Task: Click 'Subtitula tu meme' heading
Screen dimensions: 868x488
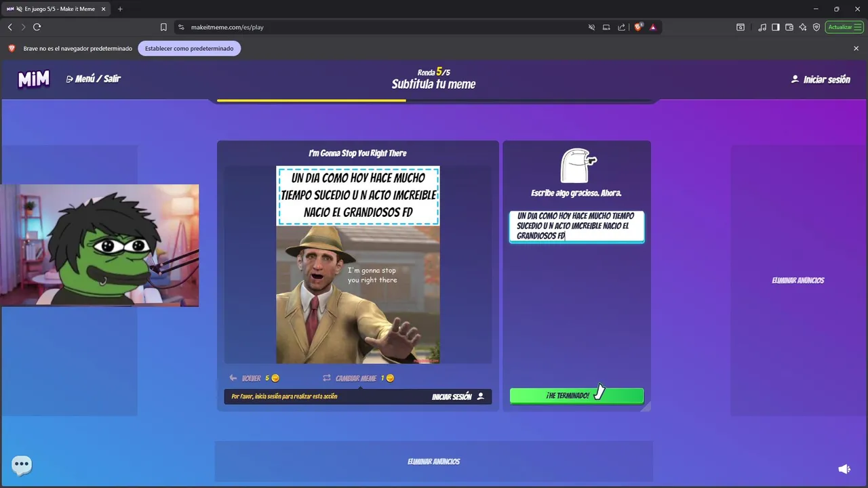Action: tap(433, 85)
